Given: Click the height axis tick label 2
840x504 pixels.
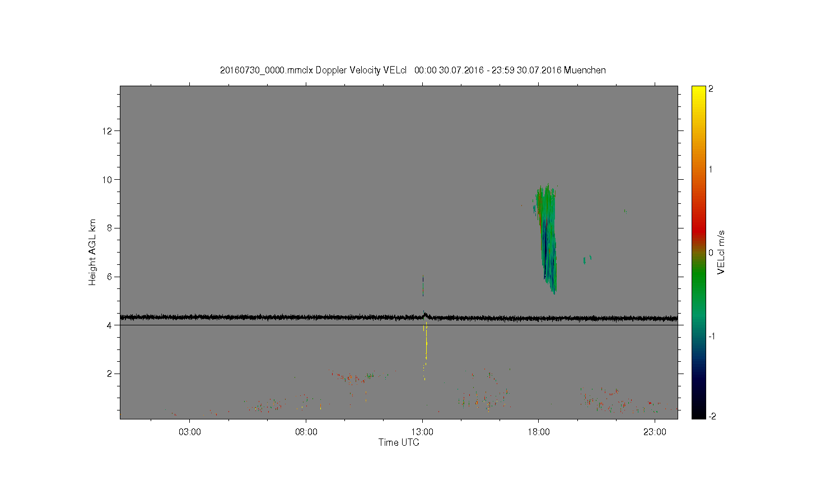Looking at the screenshot, I should pyautogui.click(x=110, y=374).
